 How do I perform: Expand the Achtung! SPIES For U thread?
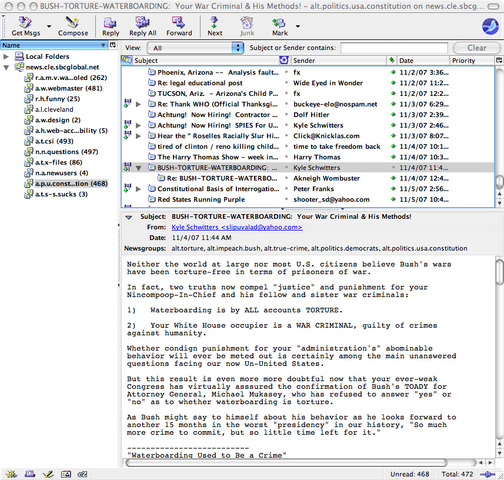138,126
